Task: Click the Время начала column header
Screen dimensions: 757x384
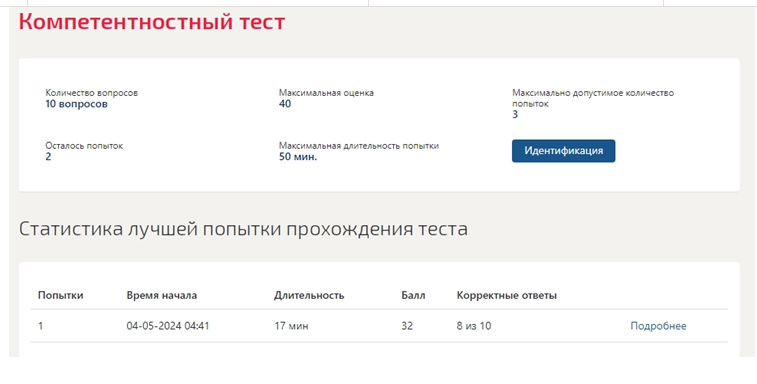Action: point(162,295)
